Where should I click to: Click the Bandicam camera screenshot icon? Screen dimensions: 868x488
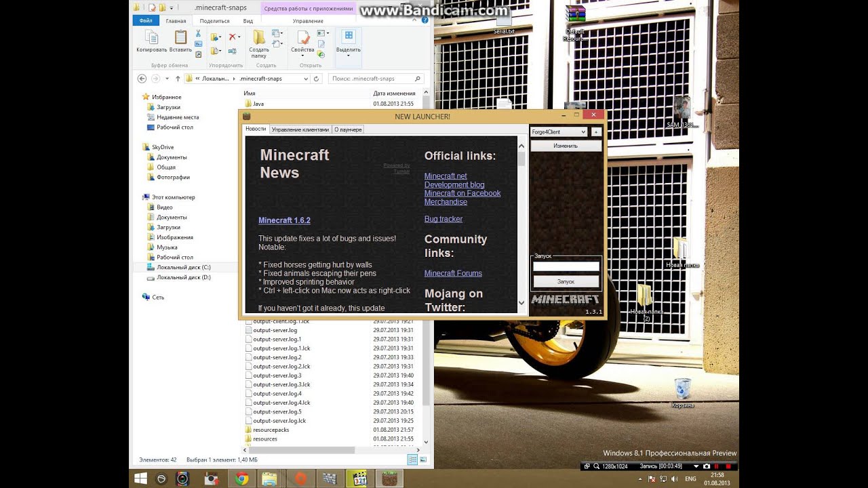click(x=707, y=466)
